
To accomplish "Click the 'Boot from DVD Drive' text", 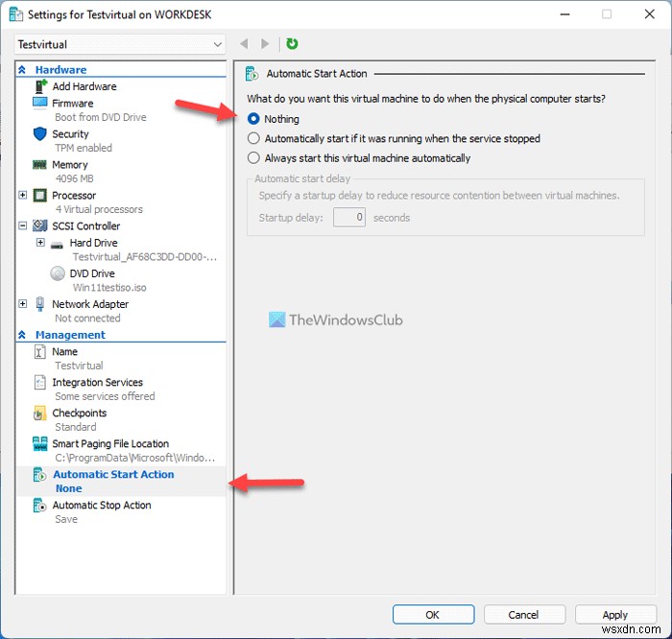I will pyautogui.click(x=101, y=117).
